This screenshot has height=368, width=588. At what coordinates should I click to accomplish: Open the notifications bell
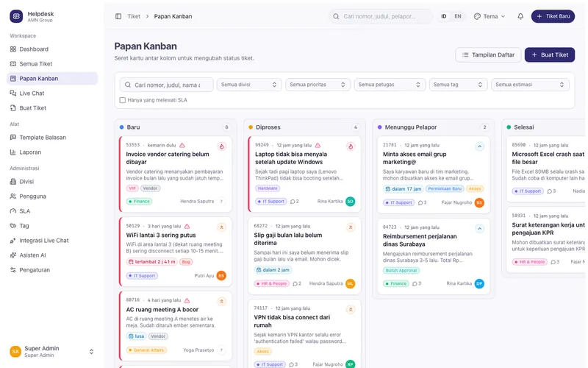pyautogui.click(x=520, y=16)
